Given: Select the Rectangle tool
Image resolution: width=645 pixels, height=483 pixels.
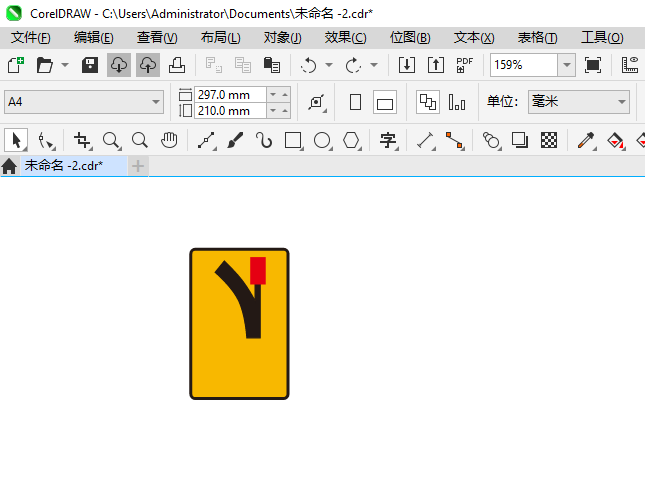Looking at the screenshot, I should (x=293, y=140).
